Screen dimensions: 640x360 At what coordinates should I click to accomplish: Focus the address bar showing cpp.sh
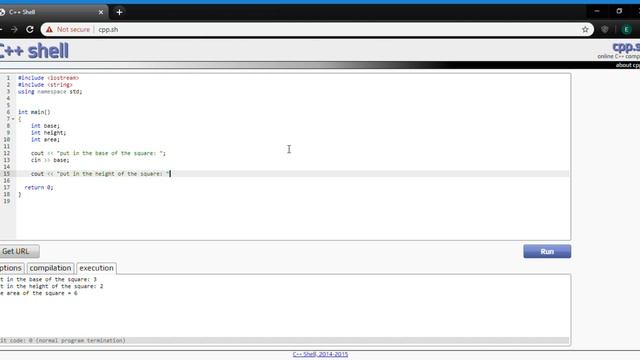coord(316,29)
